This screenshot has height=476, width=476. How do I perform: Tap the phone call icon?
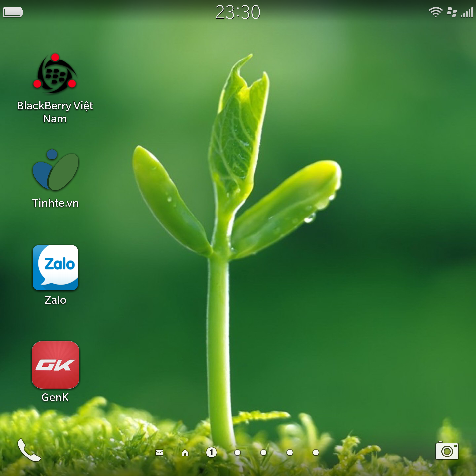[x=29, y=450]
